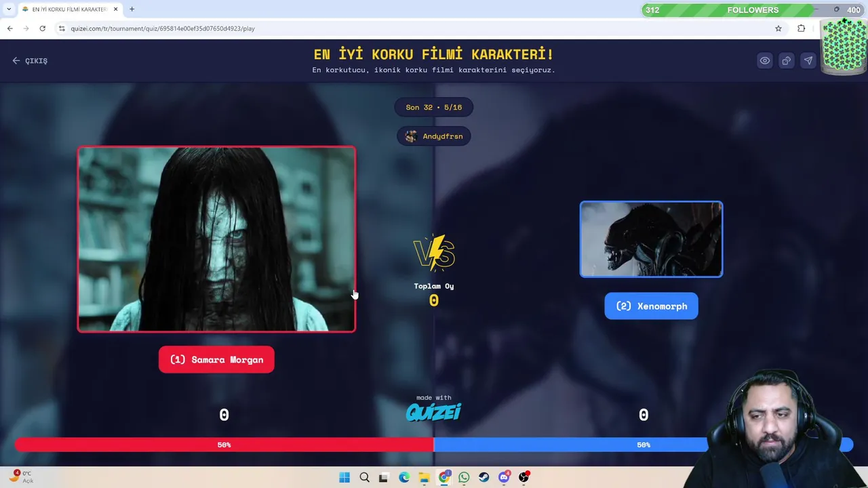This screenshot has width=868, height=488.
Task: Click the blue 50% vote bar
Action: click(643, 445)
